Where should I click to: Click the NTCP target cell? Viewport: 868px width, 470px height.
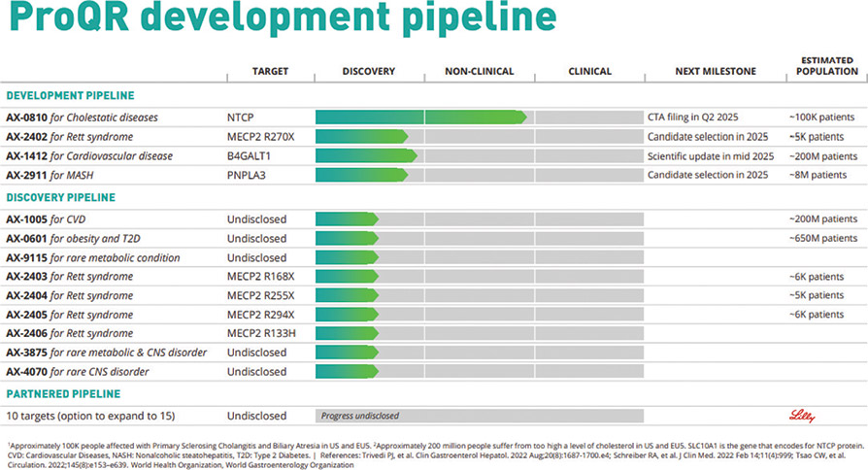tap(240, 117)
